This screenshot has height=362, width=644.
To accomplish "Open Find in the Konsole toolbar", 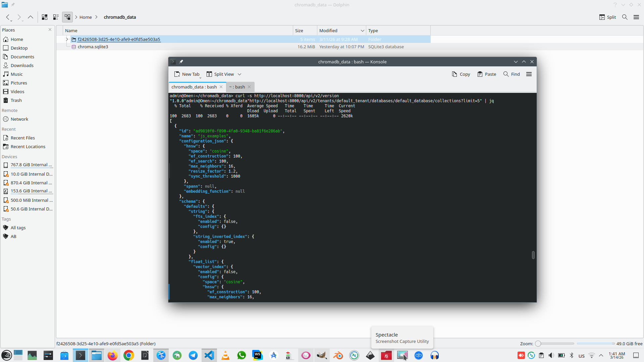I will click(x=512, y=74).
